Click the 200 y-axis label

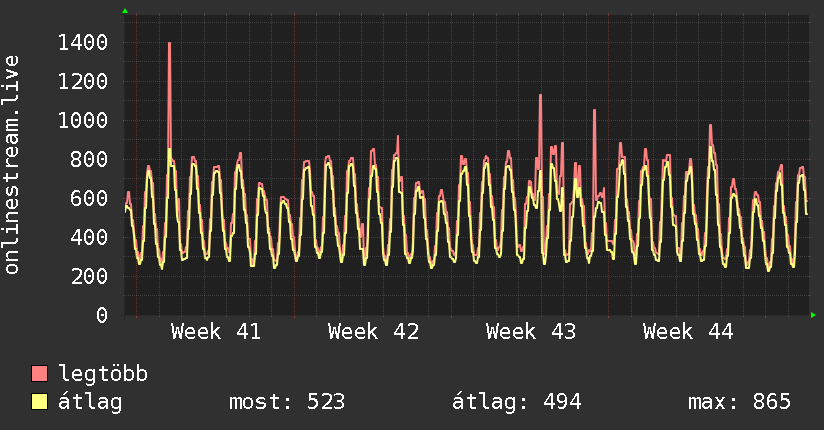pos(89,276)
